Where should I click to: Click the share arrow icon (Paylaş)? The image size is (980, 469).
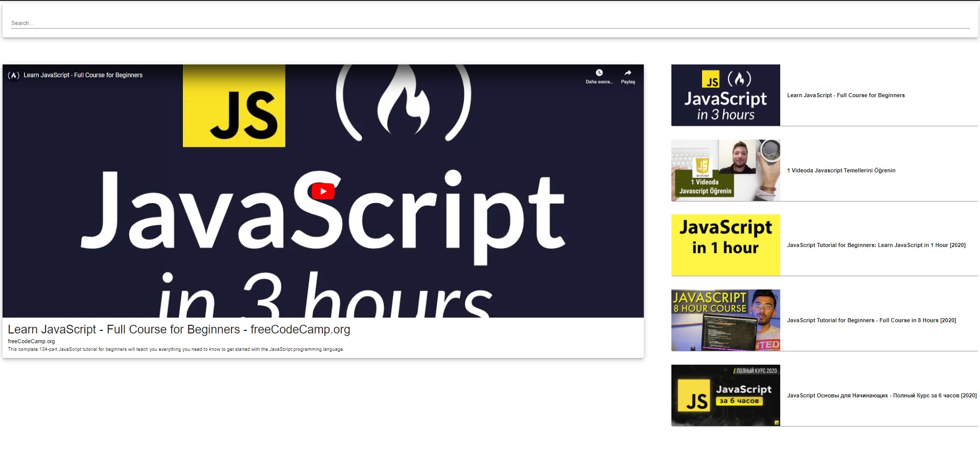click(x=628, y=73)
